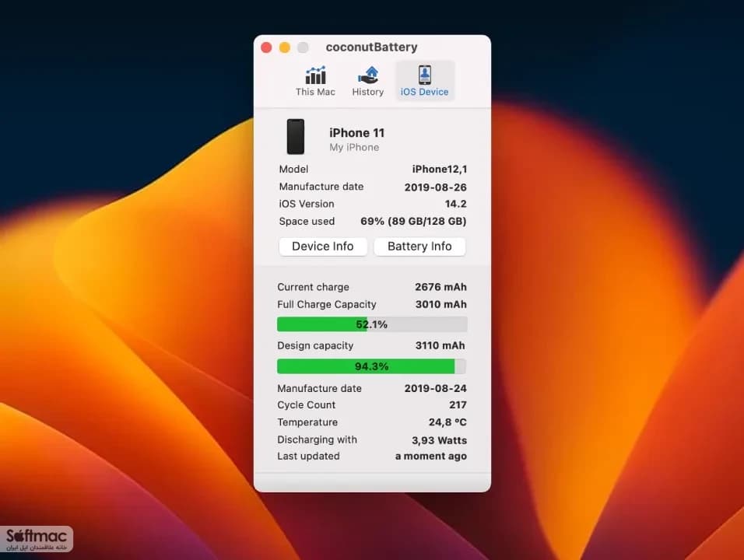Click iOS version value 14.2

(455, 204)
